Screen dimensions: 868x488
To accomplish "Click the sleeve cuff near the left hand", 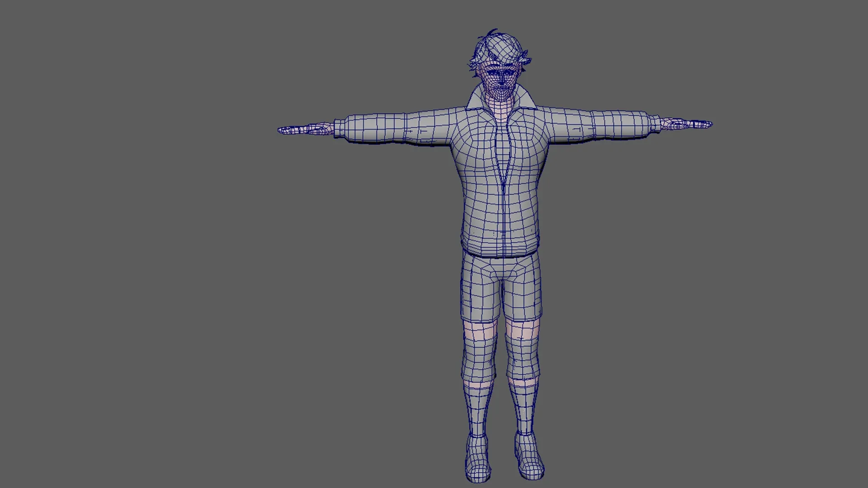I will (x=340, y=129).
